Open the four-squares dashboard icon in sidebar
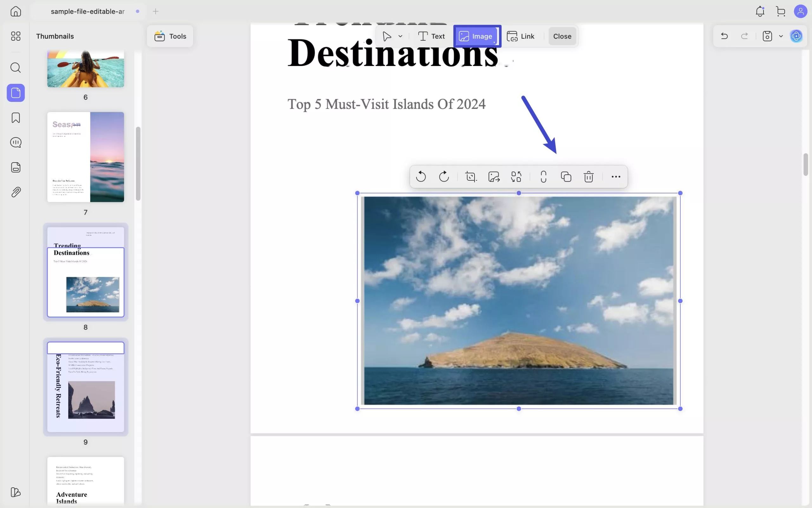Image resolution: width=812 pixels, height=508 pixels. pyautogui.click(x=16, y=36)
